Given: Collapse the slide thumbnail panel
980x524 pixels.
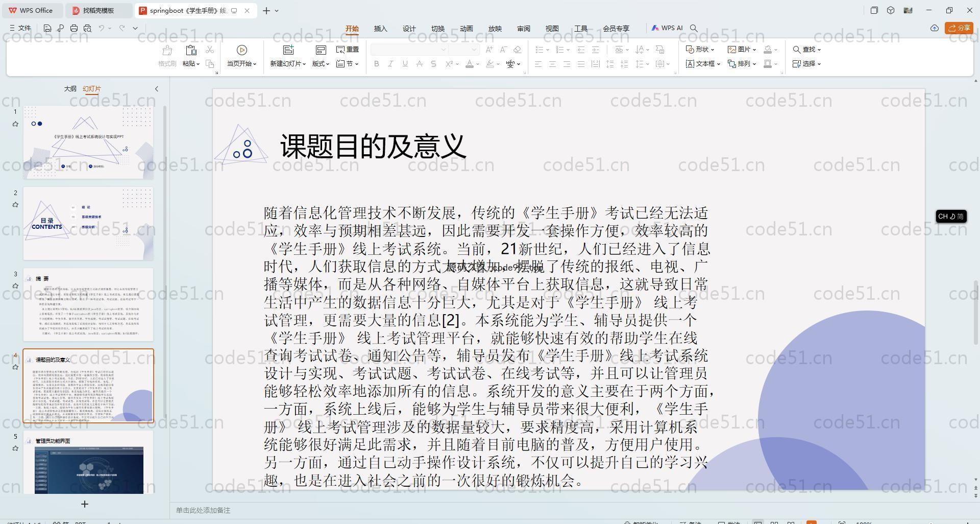Looking at the screenshot, I should pos(157,89).
